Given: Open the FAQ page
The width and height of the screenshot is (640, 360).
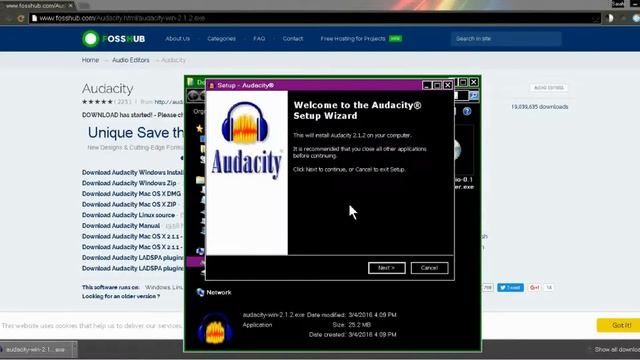Looking at the screenshot, I should [259, 38].
